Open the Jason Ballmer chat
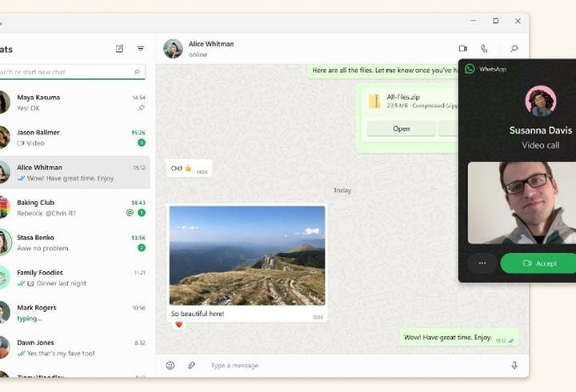 74,138
